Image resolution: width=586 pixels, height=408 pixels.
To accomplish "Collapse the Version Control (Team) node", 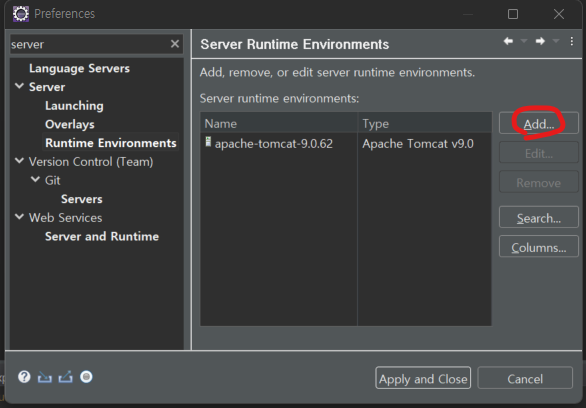I will 19,161.
